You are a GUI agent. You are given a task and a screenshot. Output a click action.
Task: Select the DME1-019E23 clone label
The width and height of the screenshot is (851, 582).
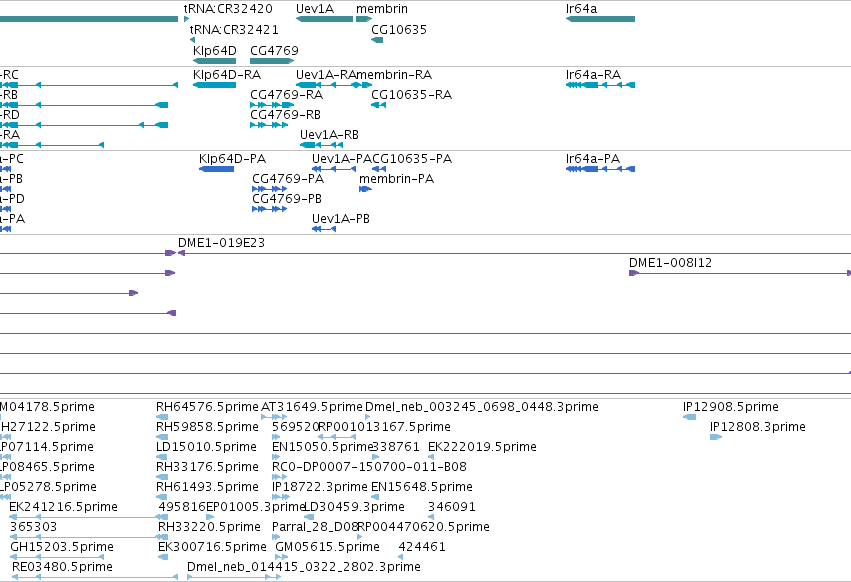[x=221, y=243]
